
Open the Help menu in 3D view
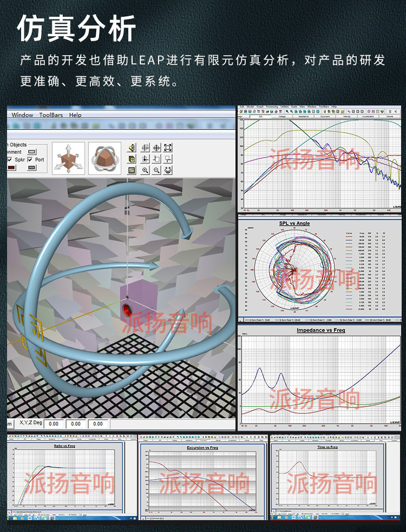click(75, 115)
